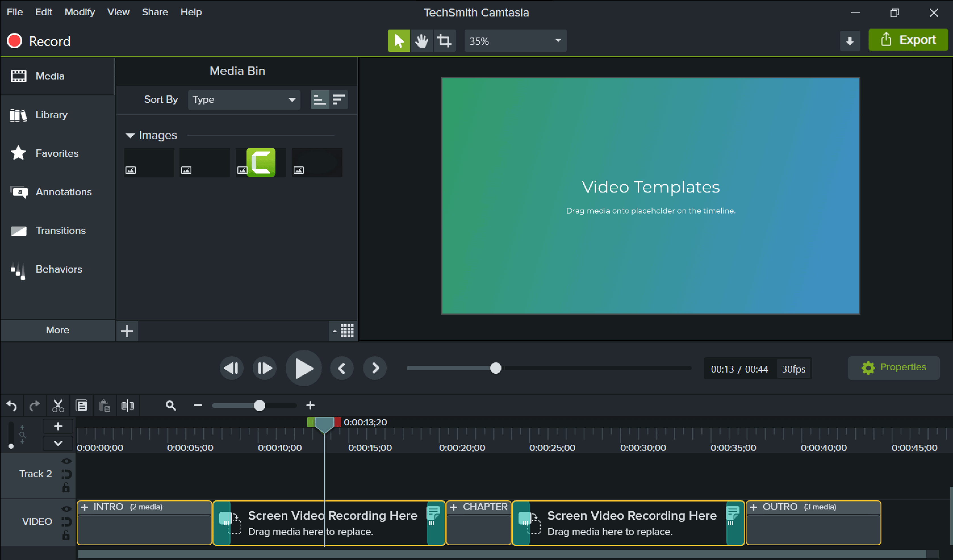Select the arrow Edit mode tool
The height and width of the screenshot is (560, 953).
[399, 40]
